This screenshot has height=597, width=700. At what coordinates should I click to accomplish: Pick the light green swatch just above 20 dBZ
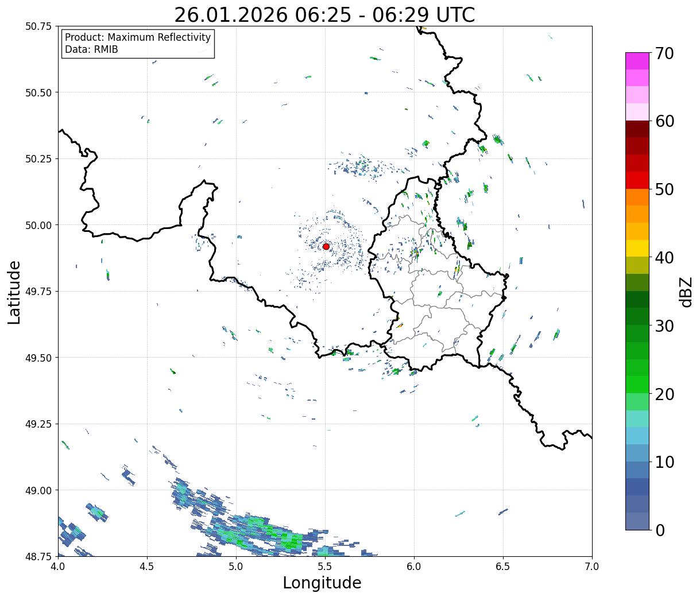pyautogui.click(x=637, y=385)
